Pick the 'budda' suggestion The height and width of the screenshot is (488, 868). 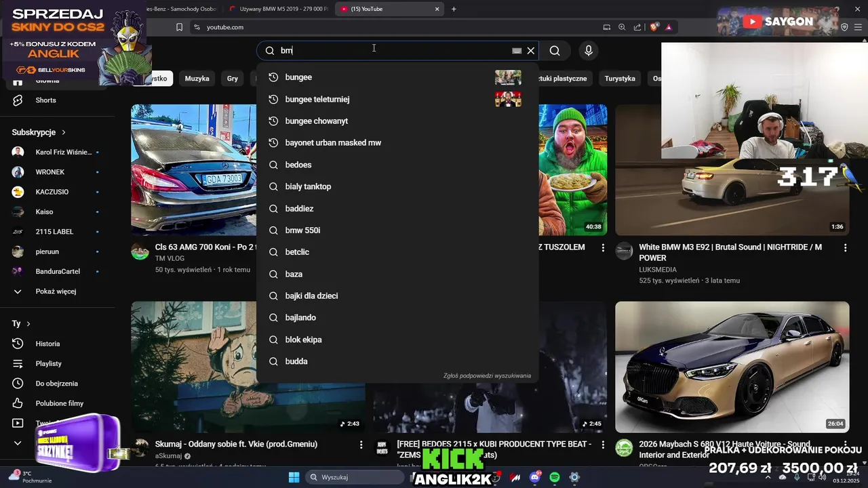397,361
